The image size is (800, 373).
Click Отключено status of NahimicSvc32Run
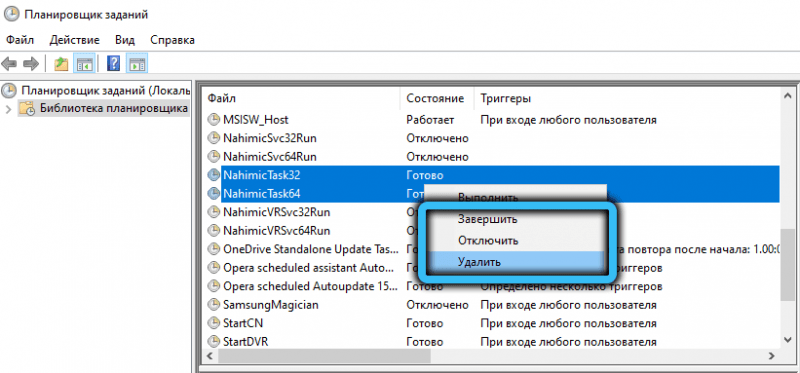[x=437, y=138]
